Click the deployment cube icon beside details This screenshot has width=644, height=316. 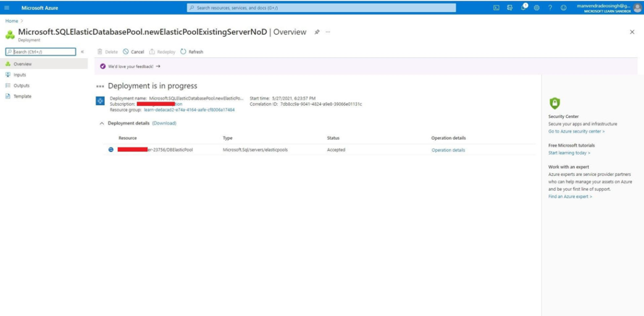coord(100,101)
